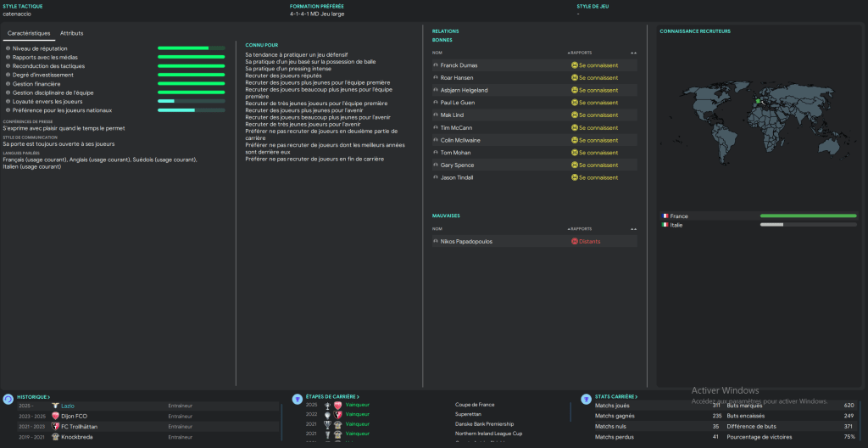Screen dimensions: 868x448
Task: Click the France flag icon
Action: (665, 216)
